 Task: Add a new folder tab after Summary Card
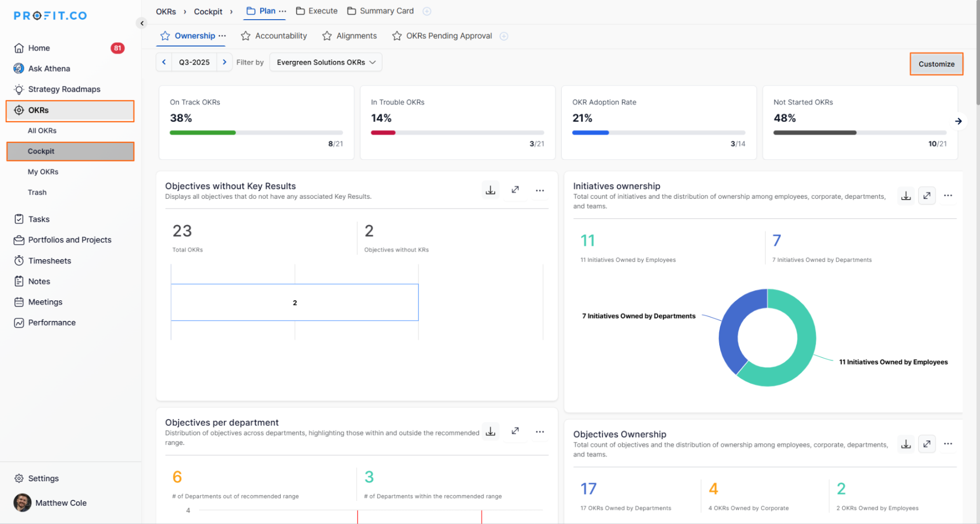(427, 11)
